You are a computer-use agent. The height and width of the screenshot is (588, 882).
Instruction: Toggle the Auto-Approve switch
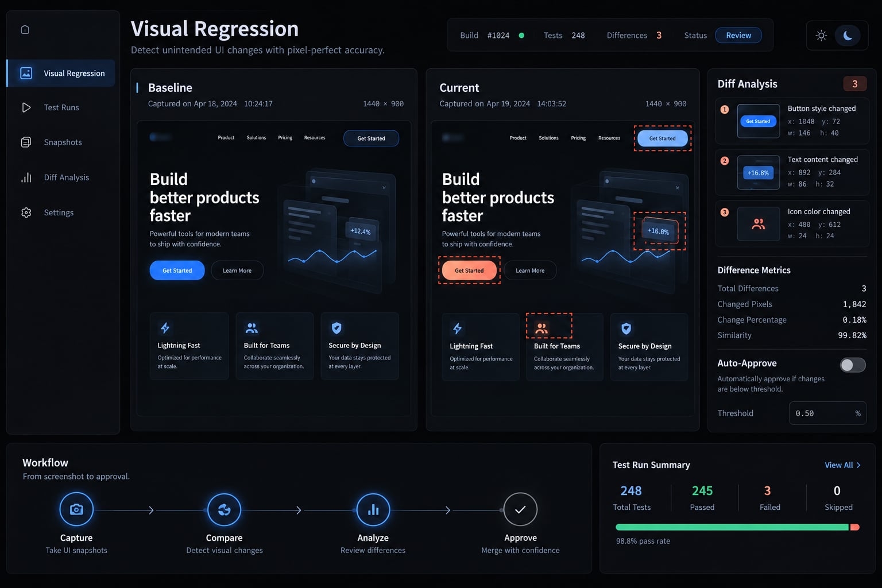pyautogui.click(x=853, y=365)
